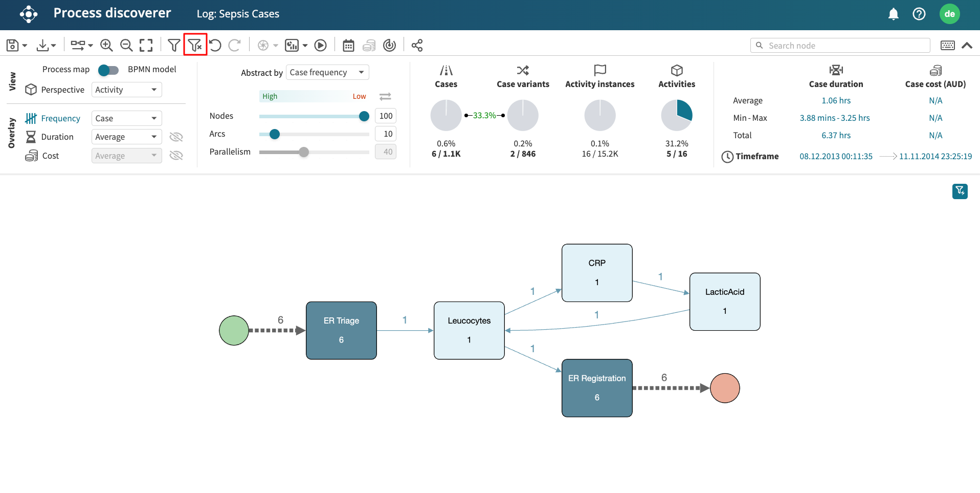Click the ER Triage node
The image size is (980, 493).
coord(341,330)
